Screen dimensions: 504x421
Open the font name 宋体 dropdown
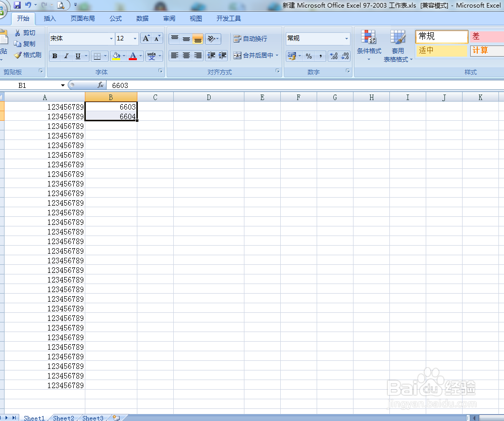point(111,38)
